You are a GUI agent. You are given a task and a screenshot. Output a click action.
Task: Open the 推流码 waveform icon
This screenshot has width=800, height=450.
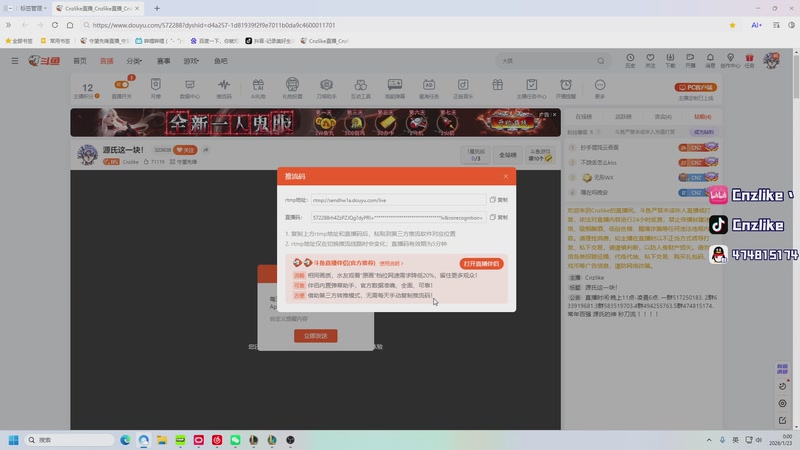pyautogui.click(x=224, y=88)
